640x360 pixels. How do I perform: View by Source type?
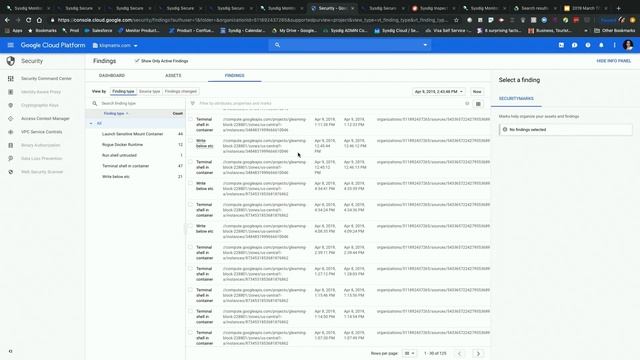click(149, 91)
